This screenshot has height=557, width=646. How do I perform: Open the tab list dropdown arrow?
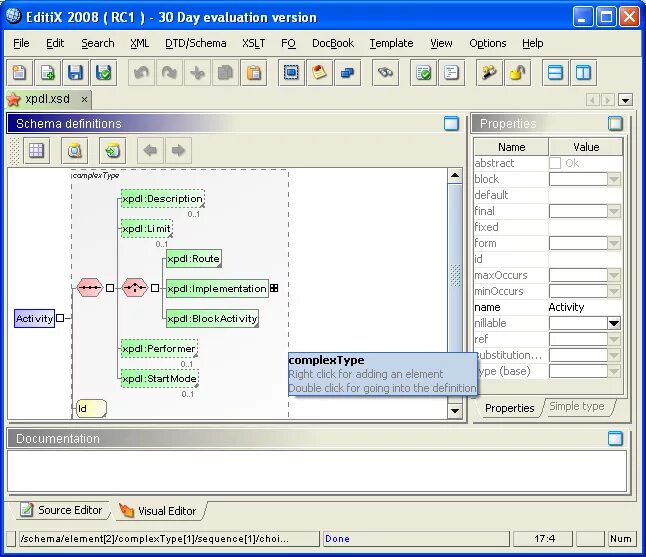625,100
